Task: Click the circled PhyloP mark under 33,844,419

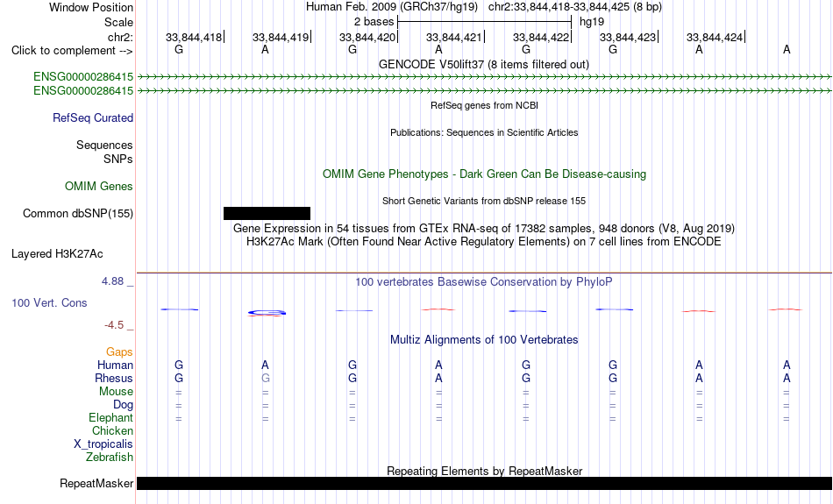Action: click(267, 313)
